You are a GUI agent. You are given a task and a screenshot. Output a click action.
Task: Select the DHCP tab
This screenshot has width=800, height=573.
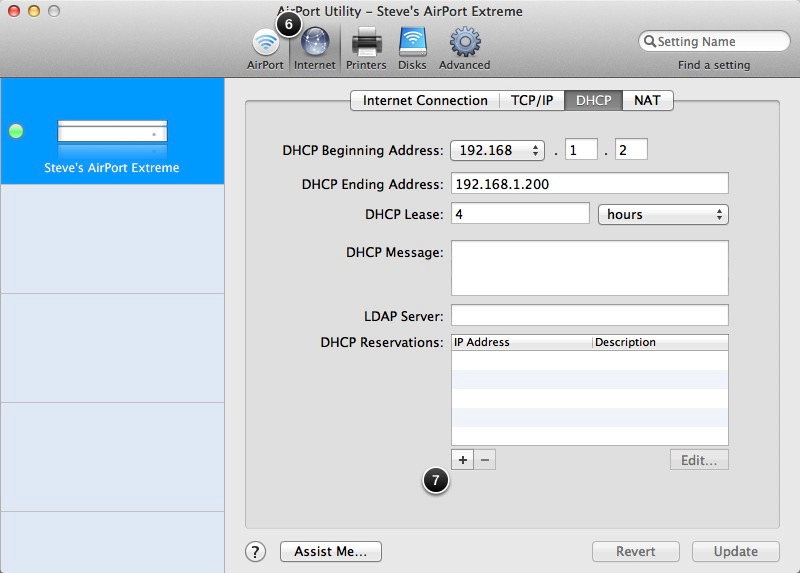[x=593, y=100]
